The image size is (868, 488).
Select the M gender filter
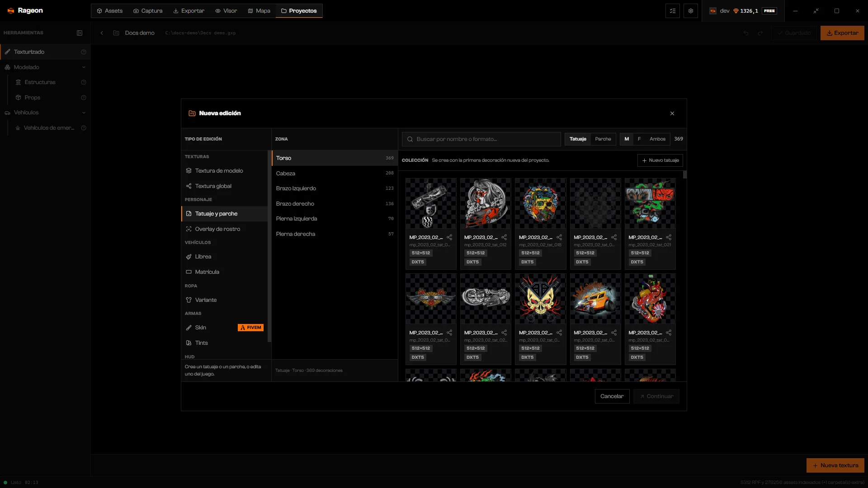627,139
